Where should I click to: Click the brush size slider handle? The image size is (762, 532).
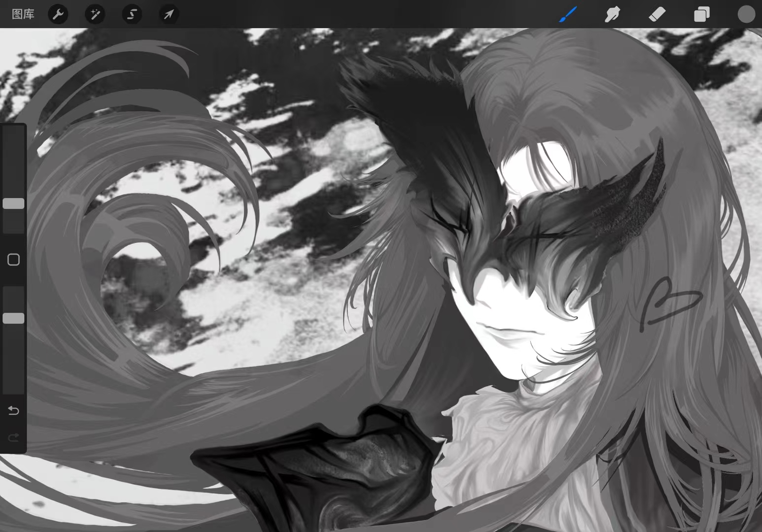pyautogui.click(x=13, y=203)
